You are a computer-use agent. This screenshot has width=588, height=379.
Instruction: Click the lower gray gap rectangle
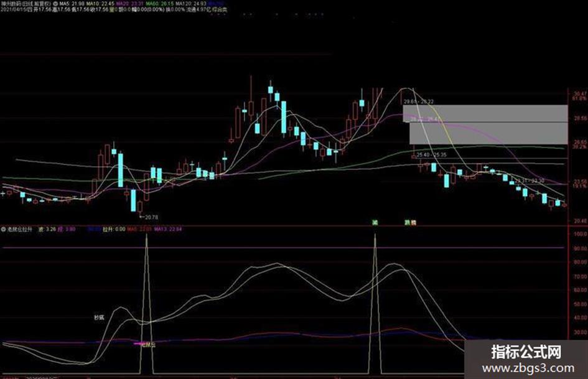tap(488, 133)
